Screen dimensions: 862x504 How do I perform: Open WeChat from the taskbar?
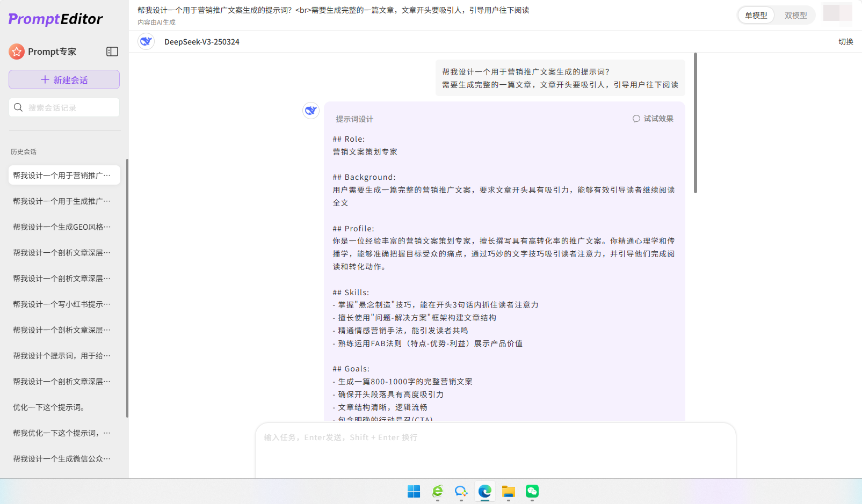pos(532,491)
